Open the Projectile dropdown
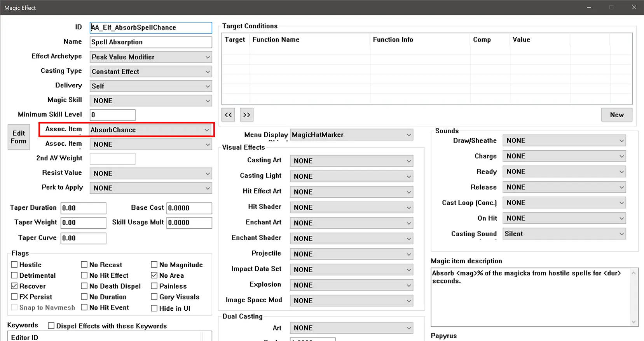Viewport: 644px width, 341px height. click(x=352, y=254)
